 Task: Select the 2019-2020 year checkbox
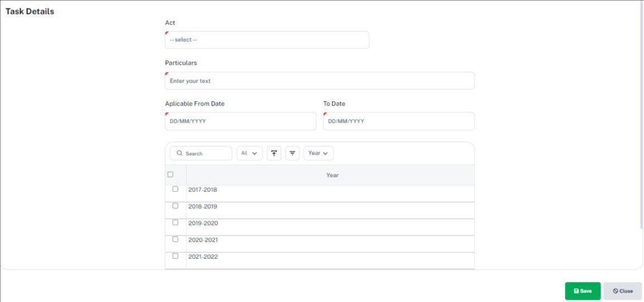coord(175,223)
